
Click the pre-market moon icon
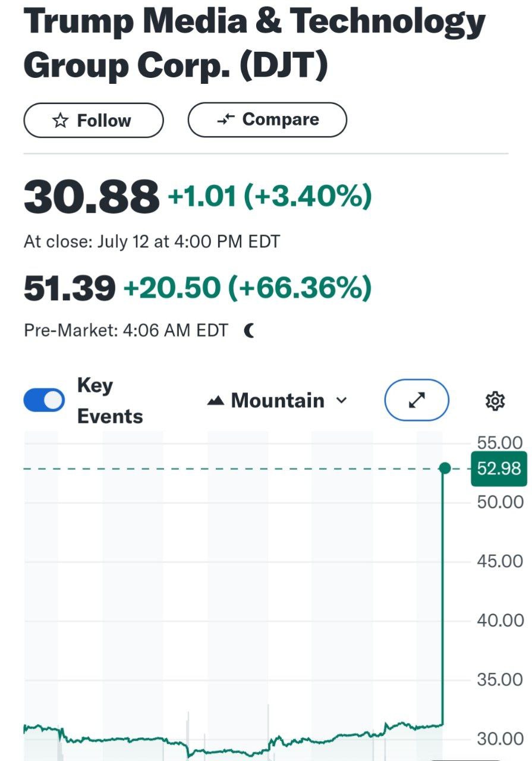250,331
